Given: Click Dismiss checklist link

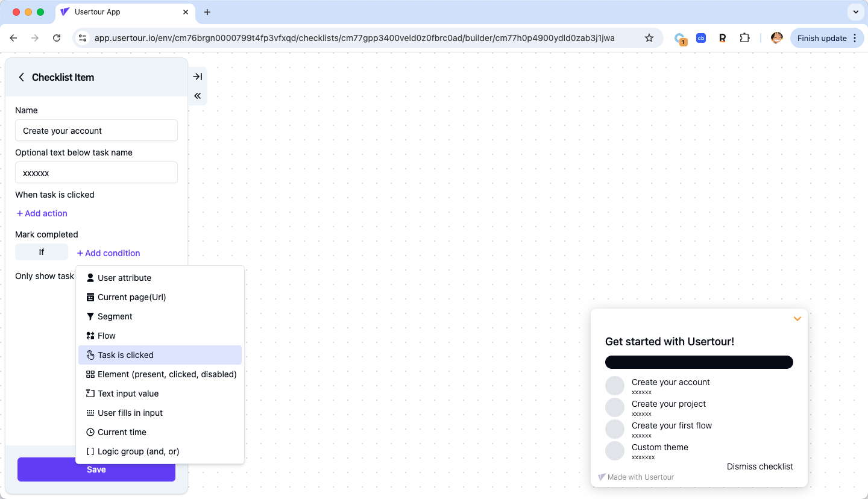Looking at the screenshot, I should tap(759, 466).
